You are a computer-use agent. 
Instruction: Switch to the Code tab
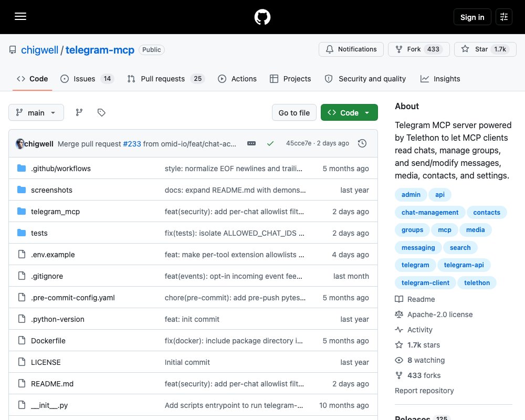33,79
